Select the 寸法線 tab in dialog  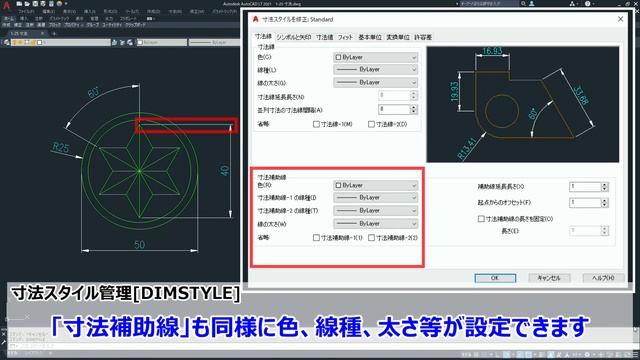click(263, 36)
